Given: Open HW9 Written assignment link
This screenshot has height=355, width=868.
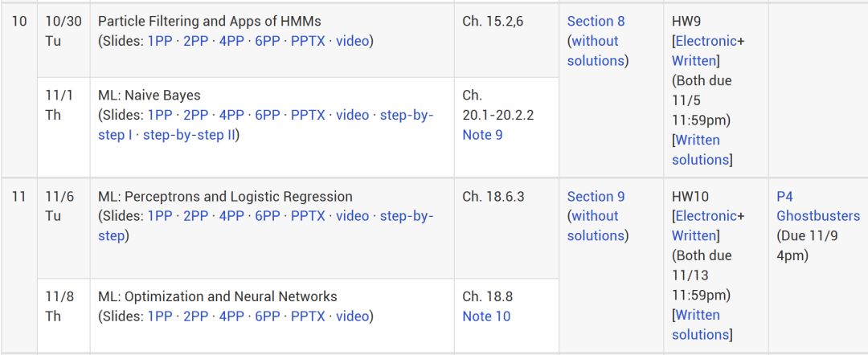Looking at the screenshot, I should coord(694,61).
